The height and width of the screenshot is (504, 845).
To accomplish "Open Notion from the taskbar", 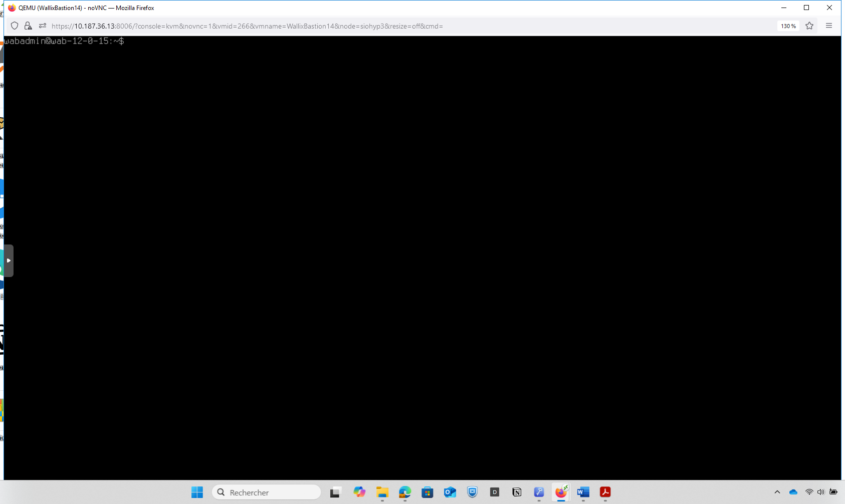I will point(517,492).
